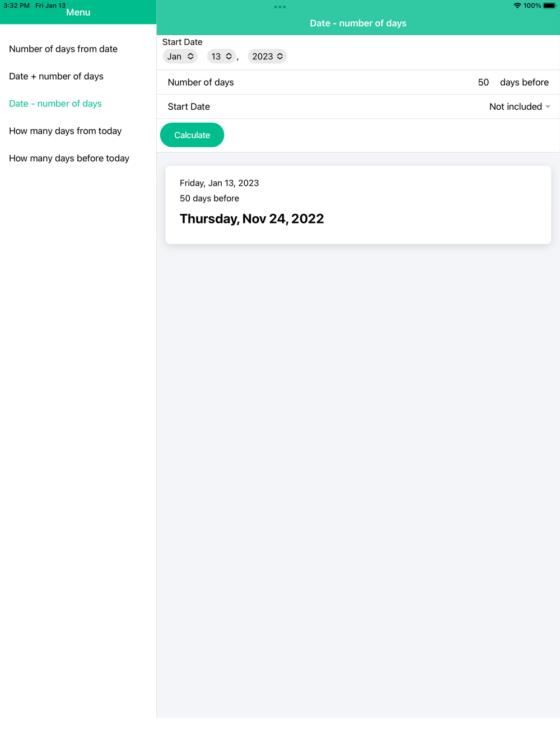Tap the clock time in status bar
560x747 pixels.
point(16,6)
